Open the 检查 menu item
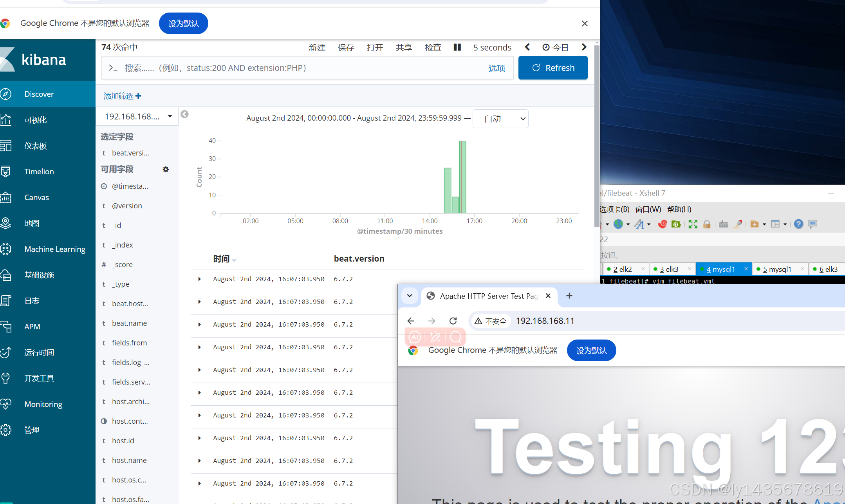This screenshot has height=504, width=845. point(433,47)
